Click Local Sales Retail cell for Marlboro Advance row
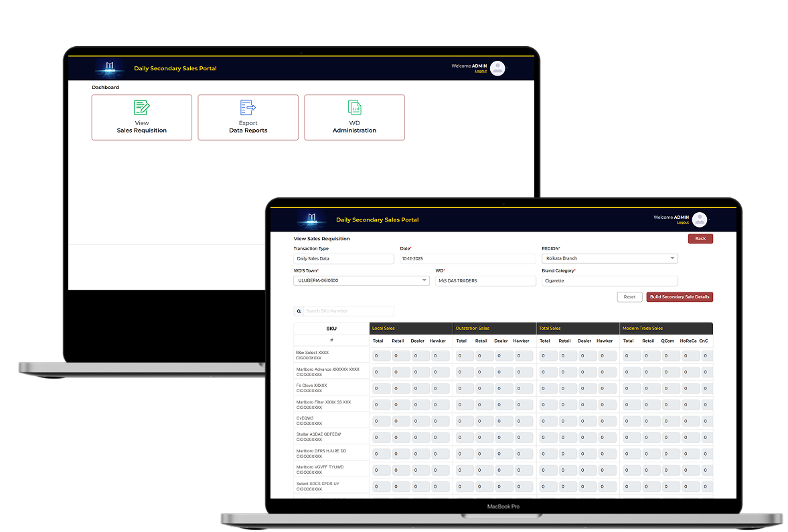 (x=401, y=372)
